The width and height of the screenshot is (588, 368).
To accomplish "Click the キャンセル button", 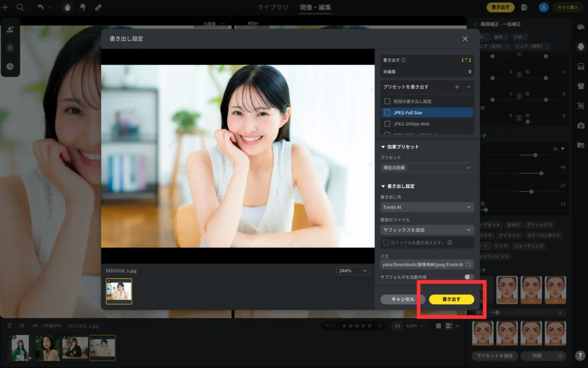I will 403,299.
